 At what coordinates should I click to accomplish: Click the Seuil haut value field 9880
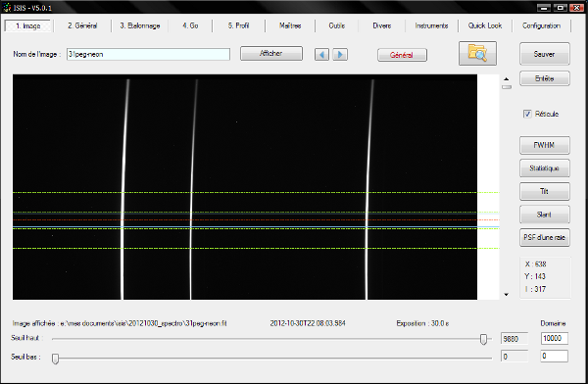(514, 339)
